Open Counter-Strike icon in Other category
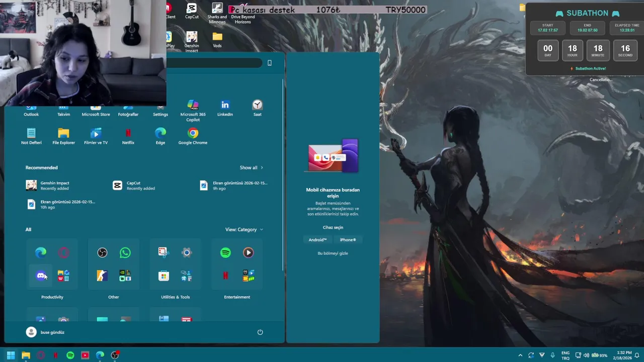The width and height of the screenshot is (644, 362). point(102,276)
